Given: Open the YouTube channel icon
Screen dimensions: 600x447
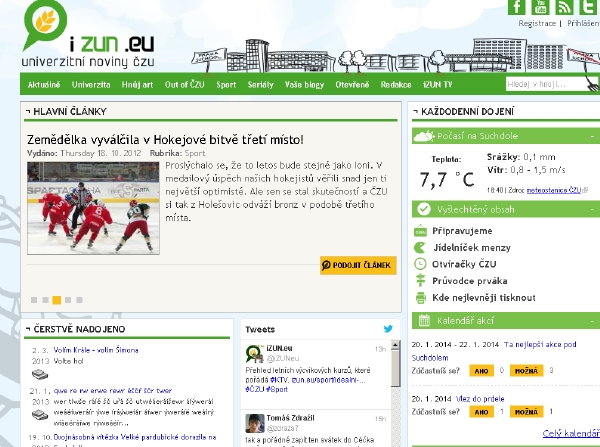Looking at the screenshot, I should click(x=540, y=7).
